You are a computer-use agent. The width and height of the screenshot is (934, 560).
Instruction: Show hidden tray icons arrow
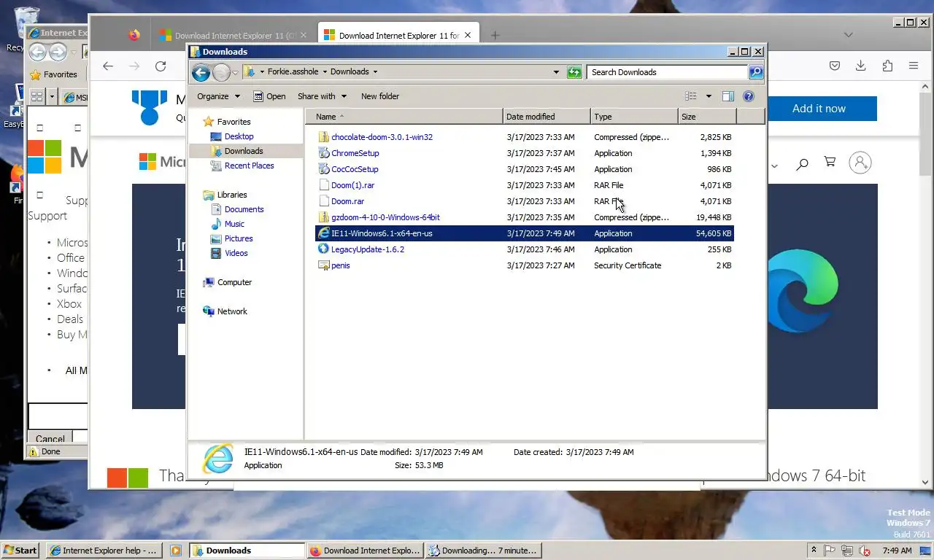coord(814,550)
